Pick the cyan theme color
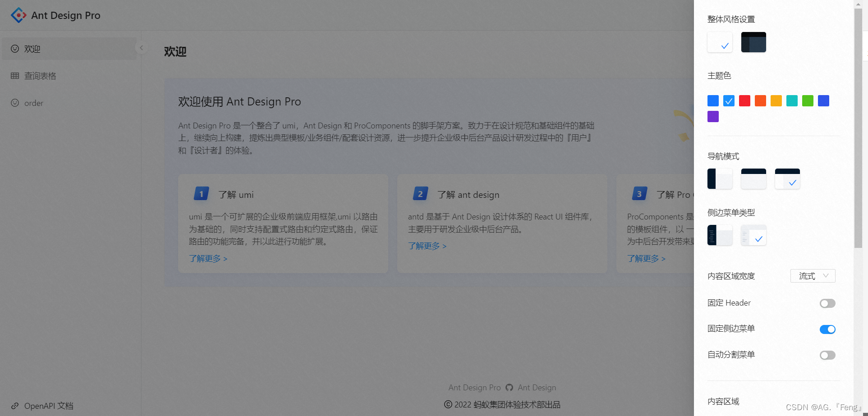 click(x=792, y=101)
